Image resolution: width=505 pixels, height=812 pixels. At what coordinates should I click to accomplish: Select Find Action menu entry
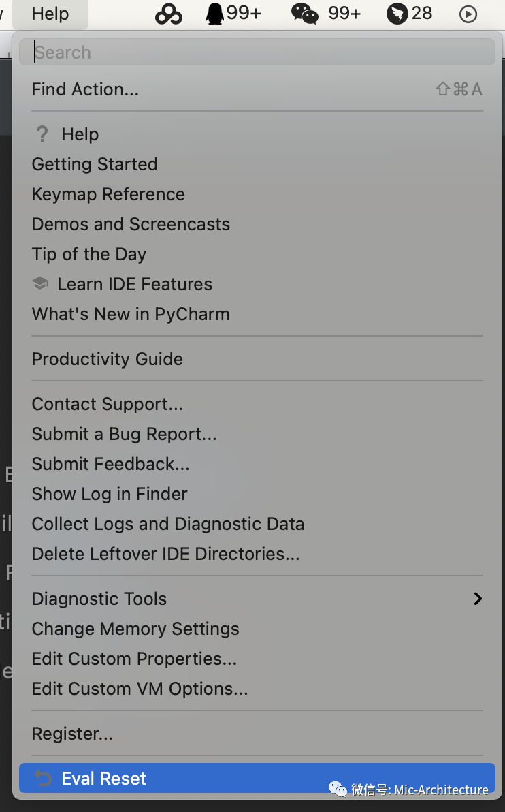pyautogui.click(x=257, y=90)
